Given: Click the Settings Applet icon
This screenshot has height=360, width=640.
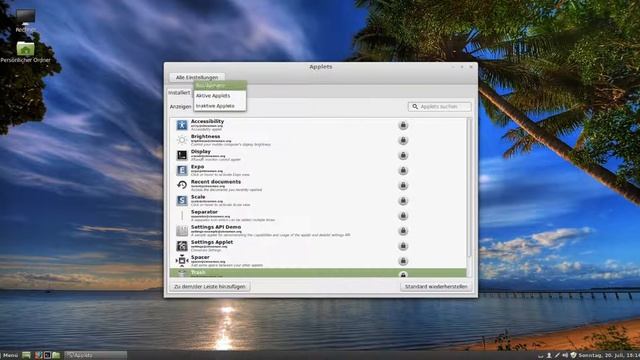Looking at the screenshot, I should 182,246.
